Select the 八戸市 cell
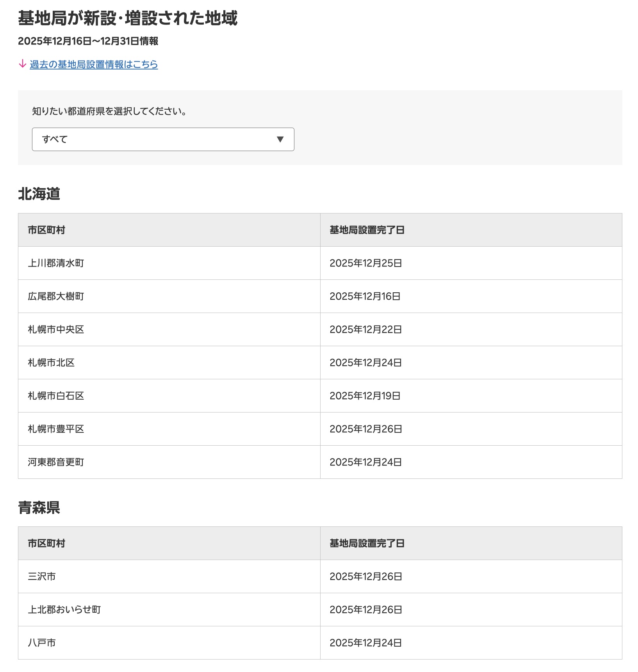Image resolution: width=638 pixels, height=672 pixels. [x=169, y=643]
